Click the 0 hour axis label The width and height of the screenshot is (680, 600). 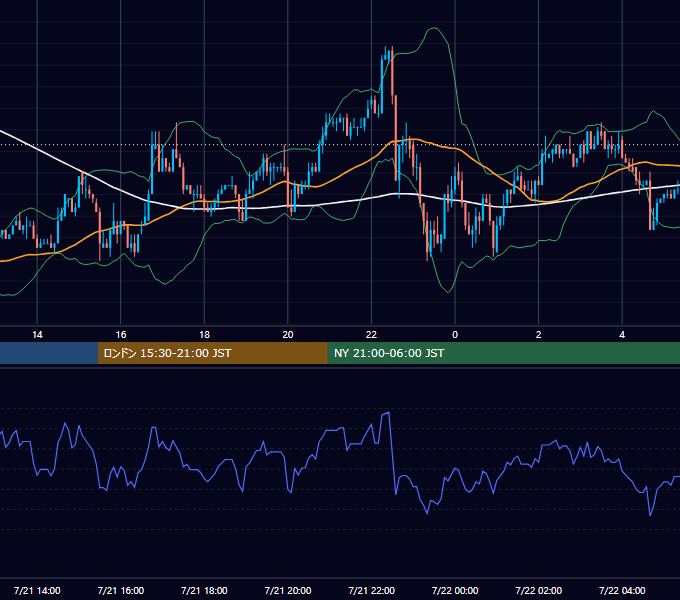(455, 335)
